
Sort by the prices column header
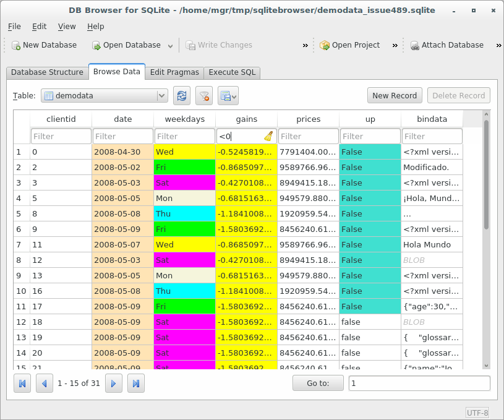pyautogui.click(x=308, y=119)
